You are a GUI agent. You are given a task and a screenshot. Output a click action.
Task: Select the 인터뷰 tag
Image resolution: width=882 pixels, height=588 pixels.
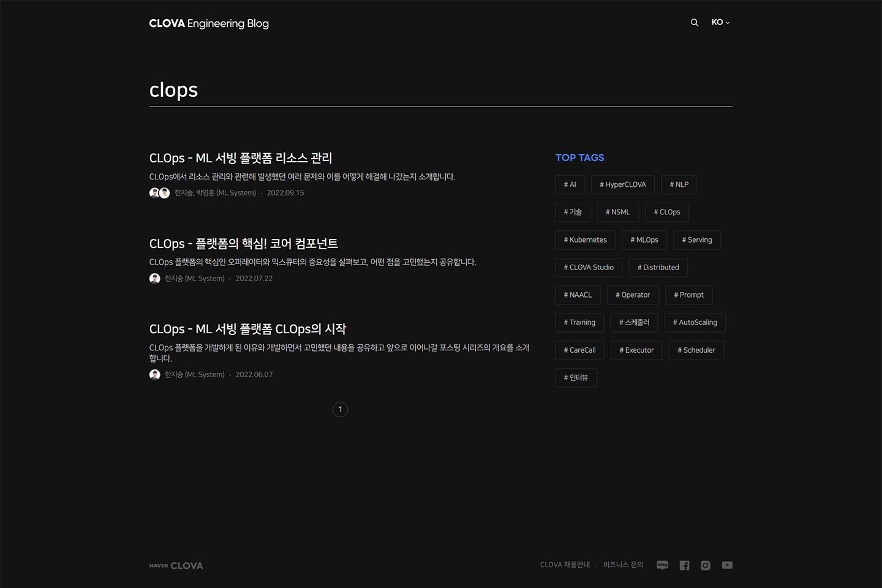point(576,378)
